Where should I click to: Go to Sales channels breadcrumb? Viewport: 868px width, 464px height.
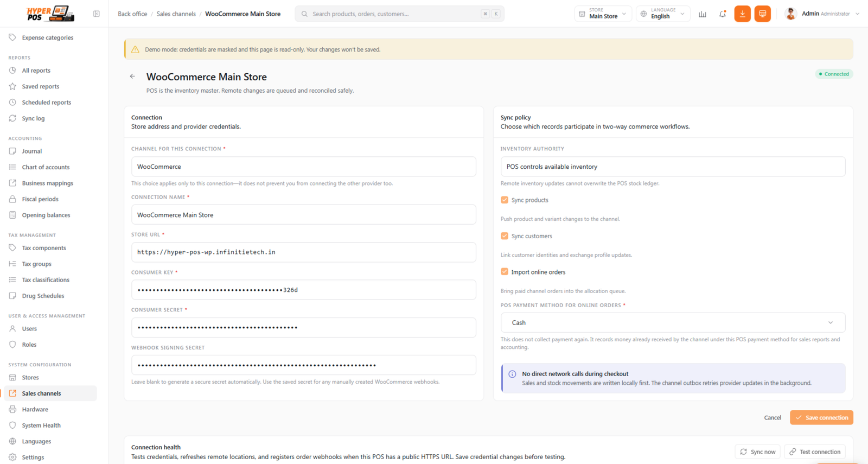coord(176,14)
